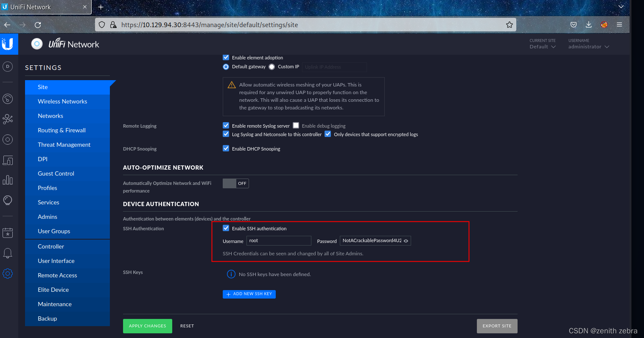Image resolution: width=644 pixels, height=338 pixels.
Task: Click the Ubiquiti U logo
Action: (8, 44)
